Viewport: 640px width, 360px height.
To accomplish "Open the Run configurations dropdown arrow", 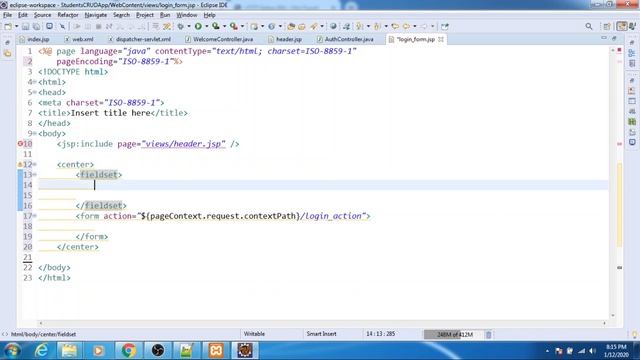I will [x=207, y=27].
